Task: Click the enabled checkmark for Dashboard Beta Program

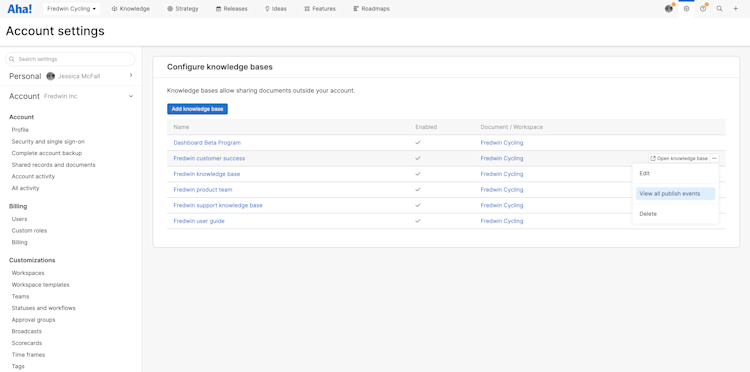Action: [x=418, y=142]
